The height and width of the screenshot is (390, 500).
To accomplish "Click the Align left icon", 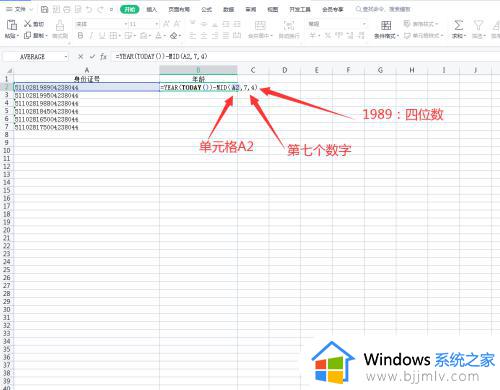I will click(193, 35).
